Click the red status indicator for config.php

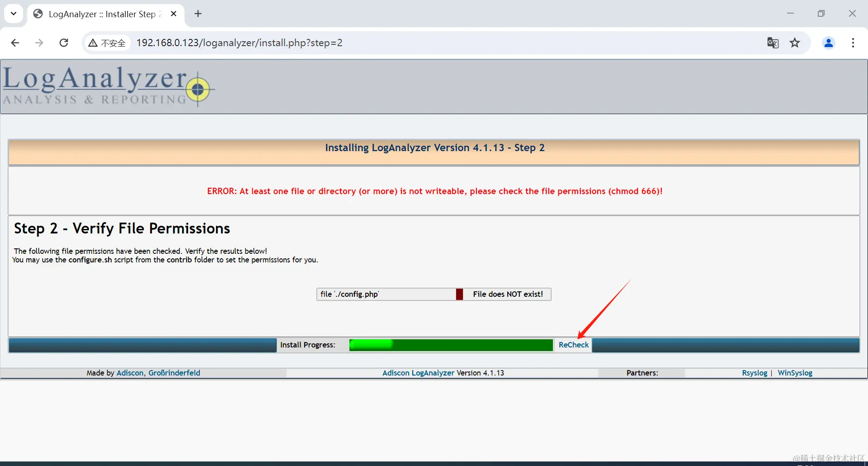coord(459,294)
